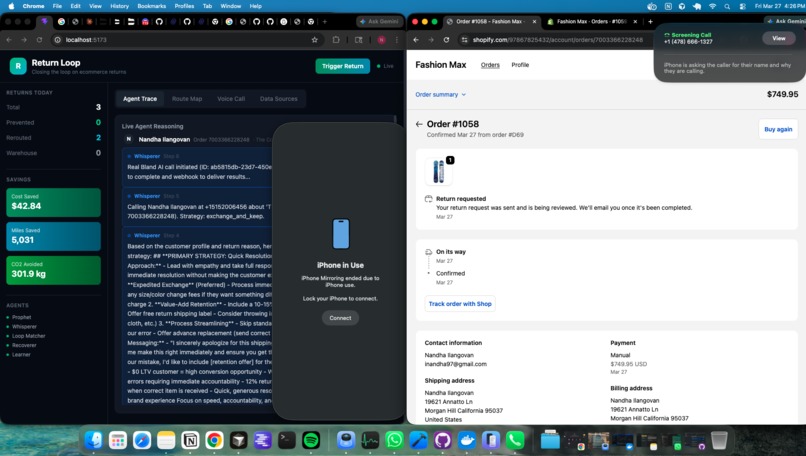Open the File menu
The width and height of the screenshot is (806, 456).
point(57,6)
